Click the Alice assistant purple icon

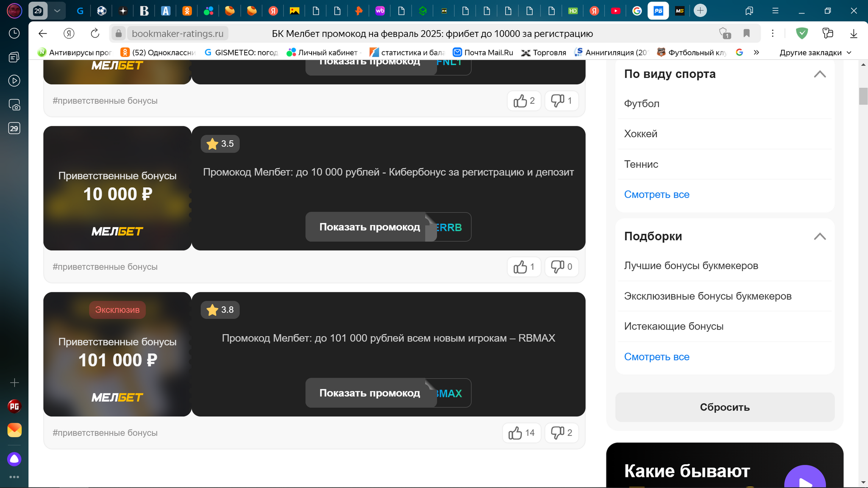(14, 459)
